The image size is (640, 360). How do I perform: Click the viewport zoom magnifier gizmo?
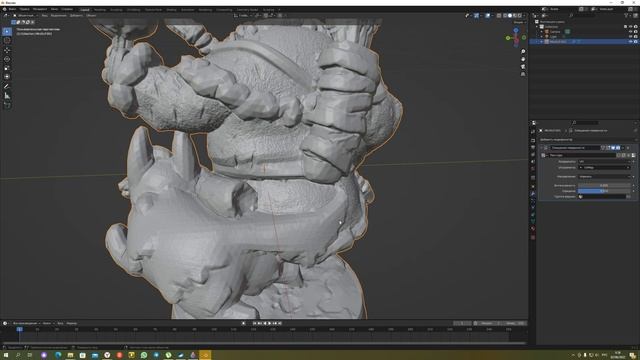click(523, 52)
